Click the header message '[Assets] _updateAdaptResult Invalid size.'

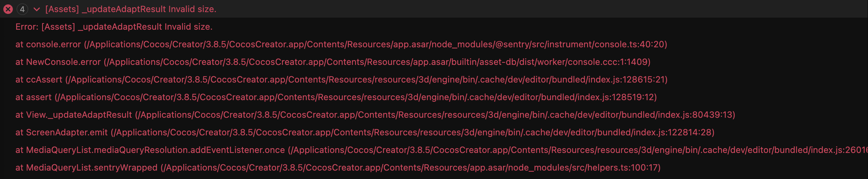[x=131, y=9]
